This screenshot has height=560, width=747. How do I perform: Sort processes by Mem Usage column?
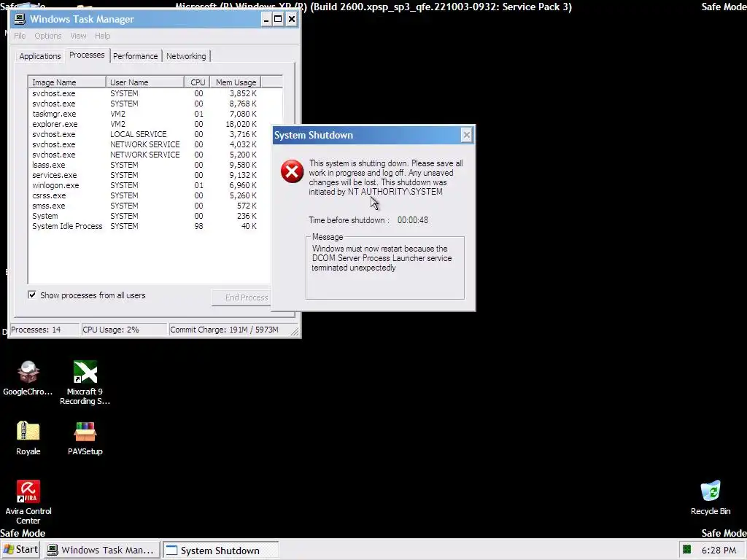click(236, 82)
